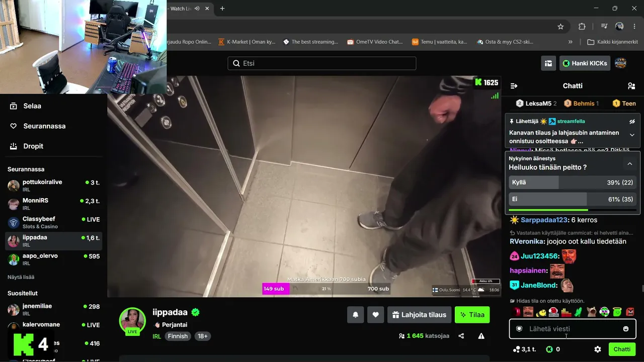The width and height of the screenshot is (644, 362).
Task: Click Lahjoita tilaus gift button
Action: [x=419, y=315]
